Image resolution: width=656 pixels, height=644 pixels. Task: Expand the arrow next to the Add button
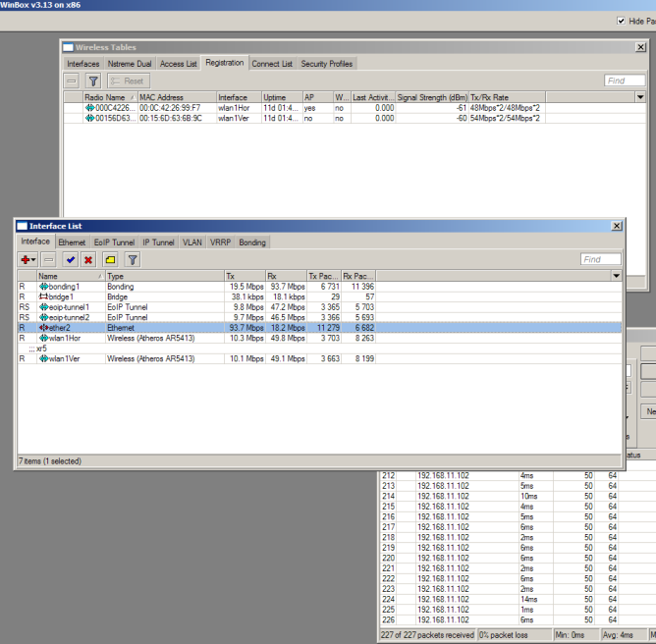[x=35, y=260]
